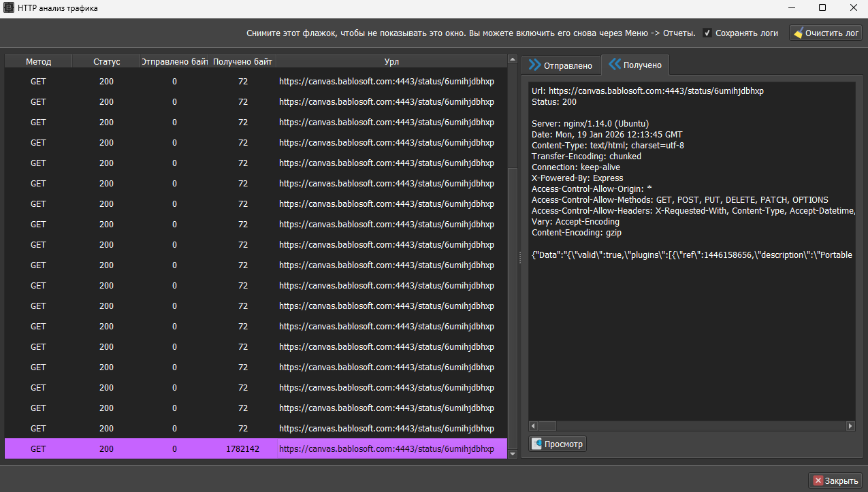Click the app icon in title bar

pyautogui.click(x=10, y=8)
